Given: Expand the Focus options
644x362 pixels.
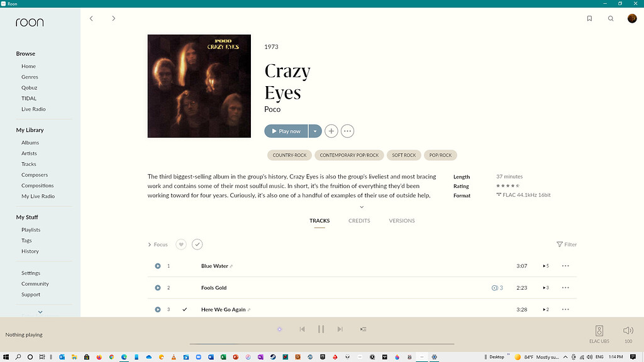Looking at the screenshot, I should [x=158, y=244].
